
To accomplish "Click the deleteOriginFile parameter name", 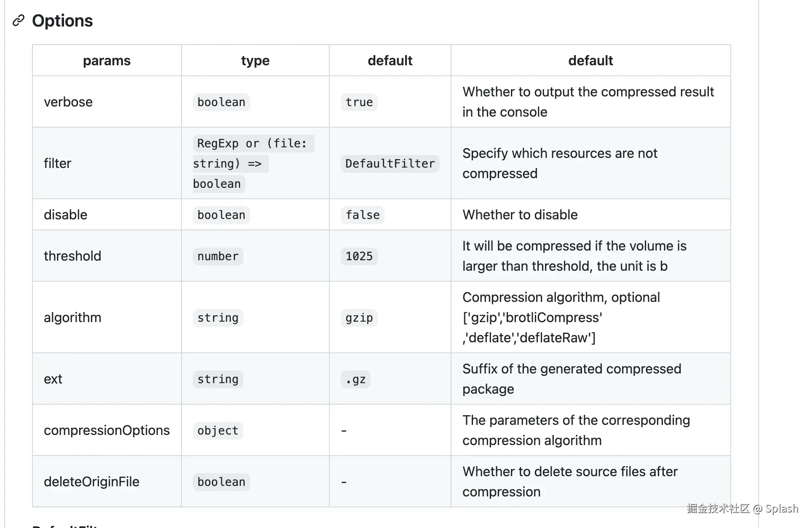I will click(91, 482).
